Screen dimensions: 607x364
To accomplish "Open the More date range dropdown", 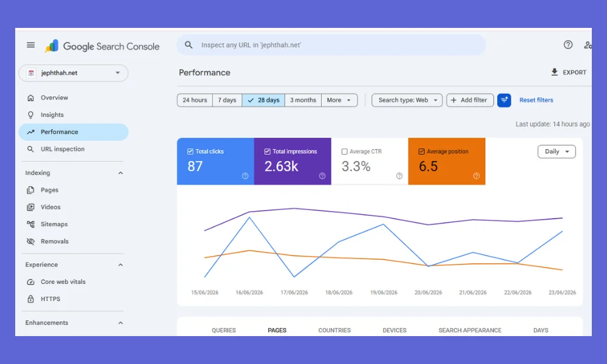I will click(x=339, y=100).
